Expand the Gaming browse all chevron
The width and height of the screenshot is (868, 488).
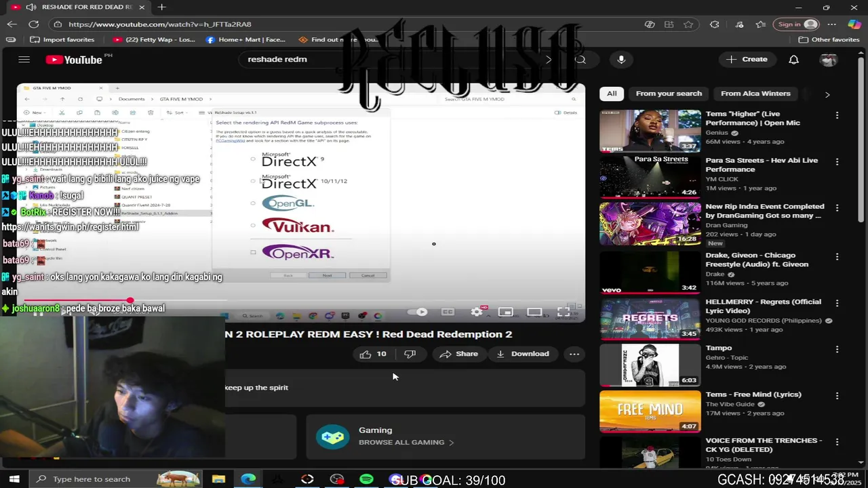pyautogui.click(x=452, y=443)
